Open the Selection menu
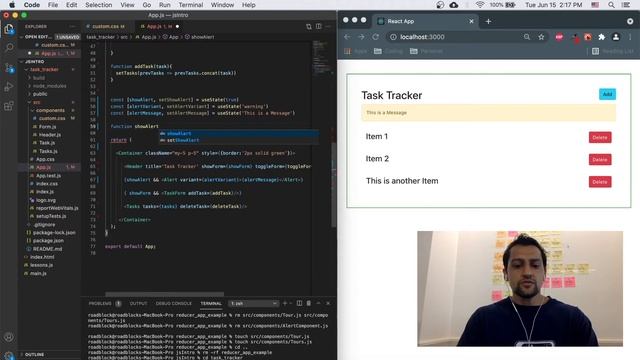This screenshot has height=360, width=640. coord(98,5)
